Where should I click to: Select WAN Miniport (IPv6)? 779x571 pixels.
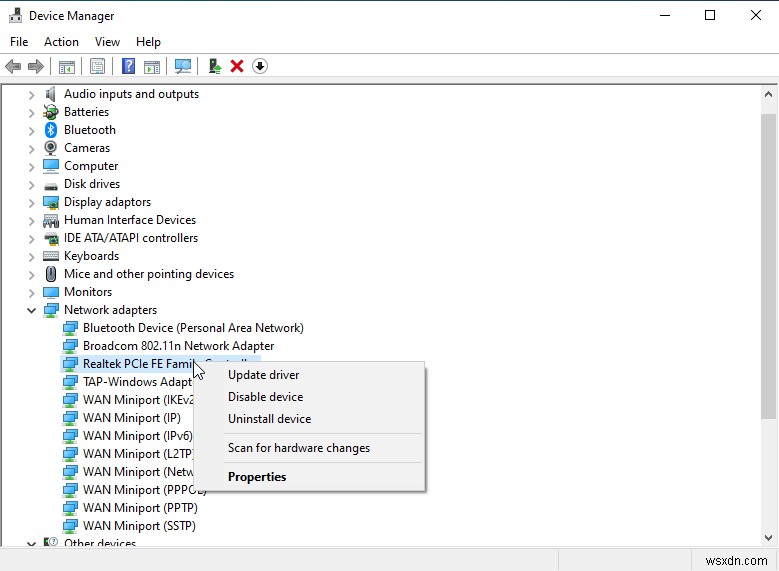(x=138, y=436)
